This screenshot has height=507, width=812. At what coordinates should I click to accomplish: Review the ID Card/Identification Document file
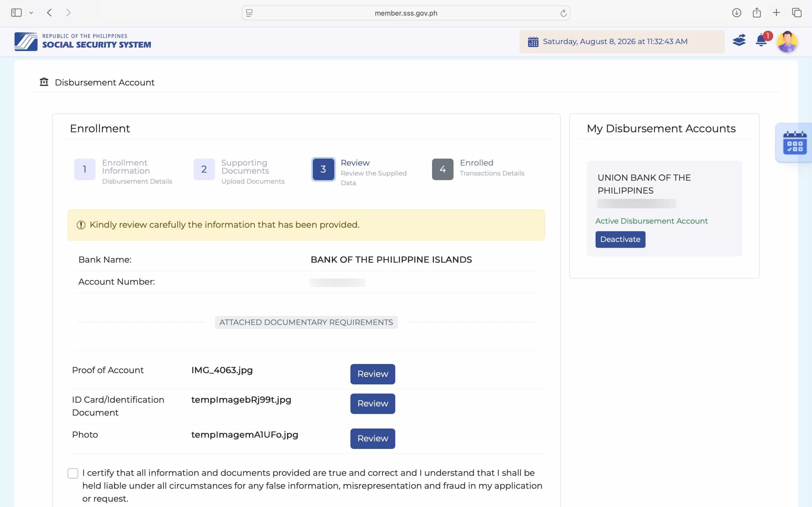[372, 404]
